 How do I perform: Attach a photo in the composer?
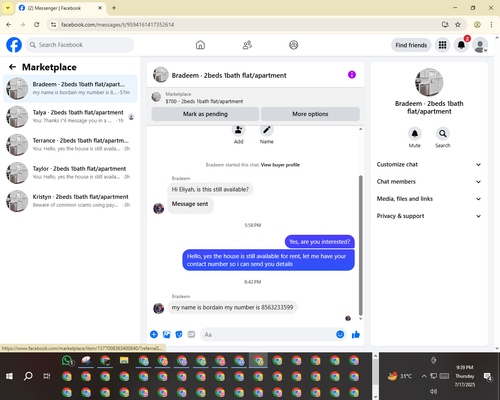coord(166,334)
